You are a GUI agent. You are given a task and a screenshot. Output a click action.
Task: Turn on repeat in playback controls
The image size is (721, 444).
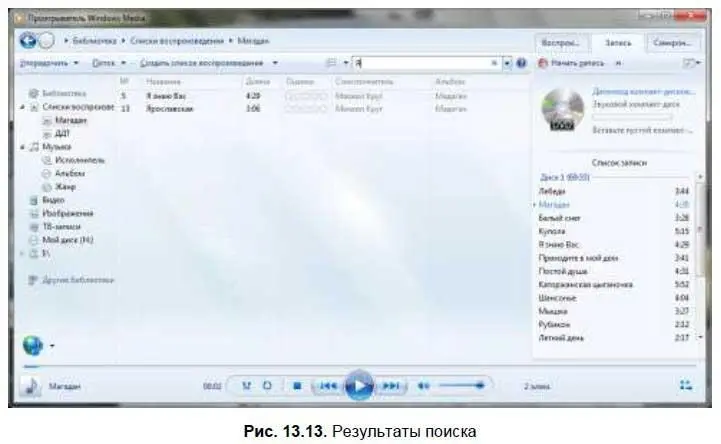click(267, 386)
